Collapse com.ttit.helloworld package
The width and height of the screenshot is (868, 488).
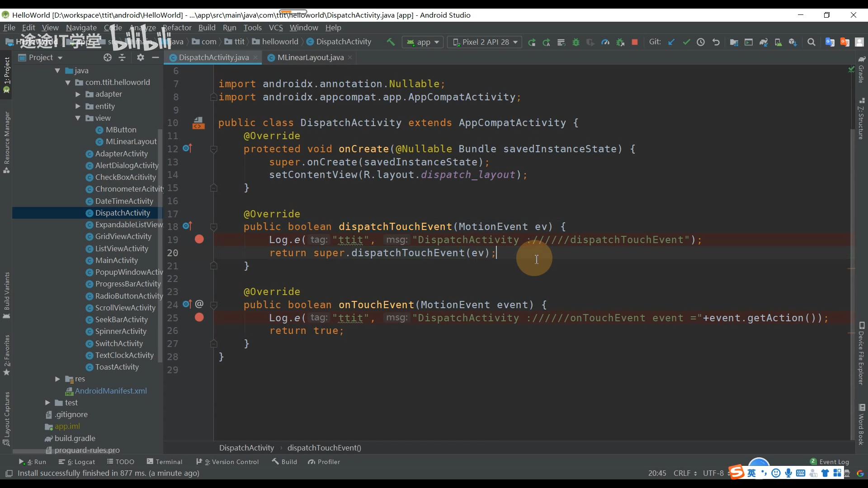click(68, 83)
